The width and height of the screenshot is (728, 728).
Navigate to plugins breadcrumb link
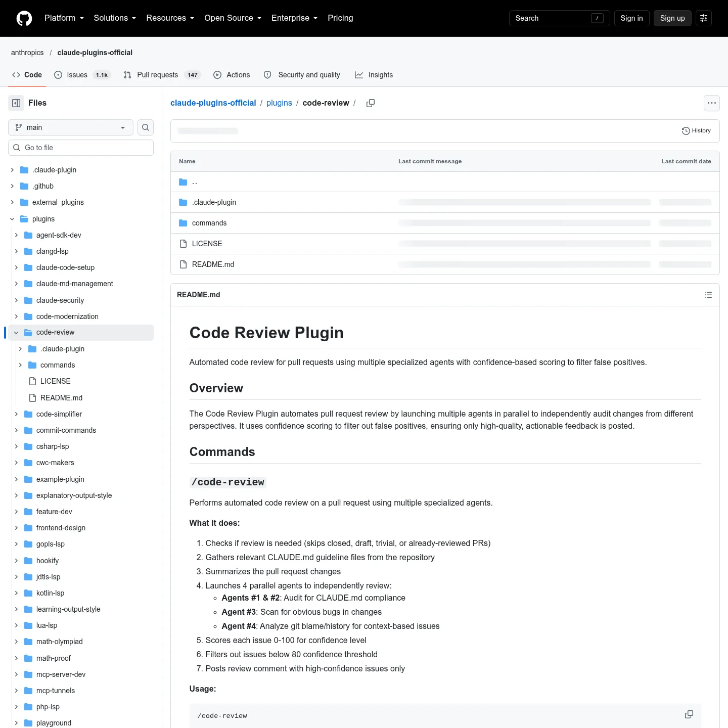[279, 103]
